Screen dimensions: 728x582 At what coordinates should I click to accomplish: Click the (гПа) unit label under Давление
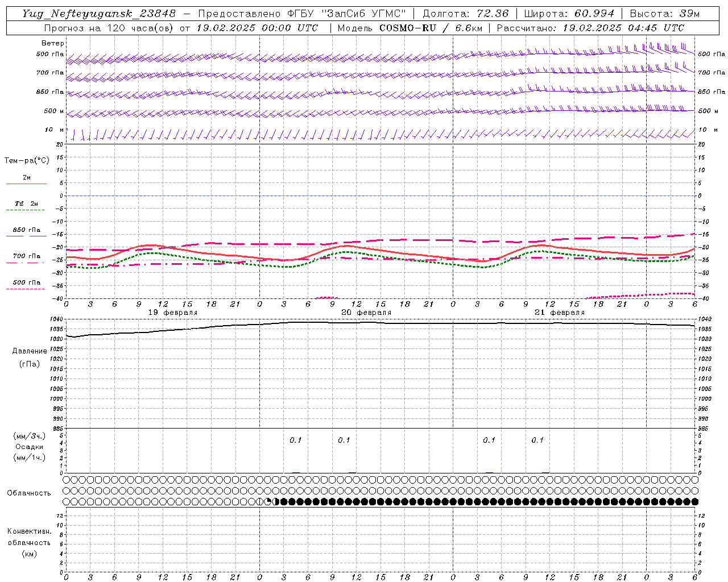tap(29, 364)
